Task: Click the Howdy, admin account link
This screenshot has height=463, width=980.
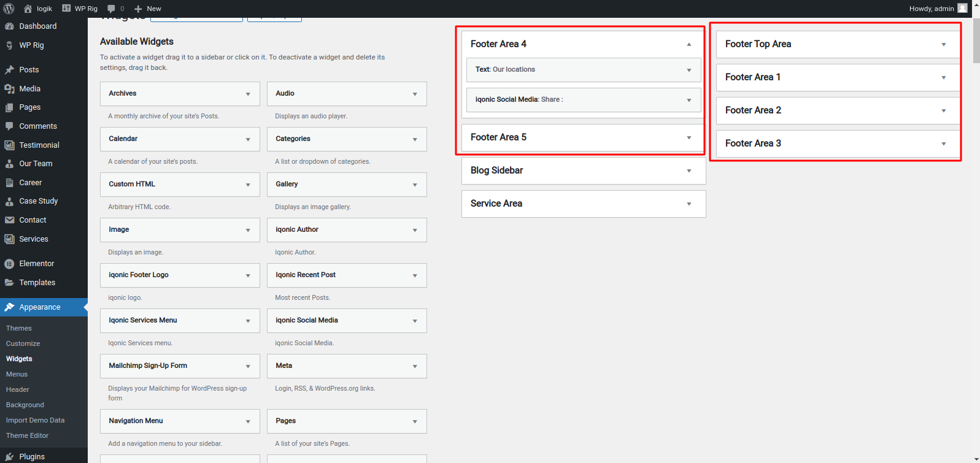Action: [938, 9]
